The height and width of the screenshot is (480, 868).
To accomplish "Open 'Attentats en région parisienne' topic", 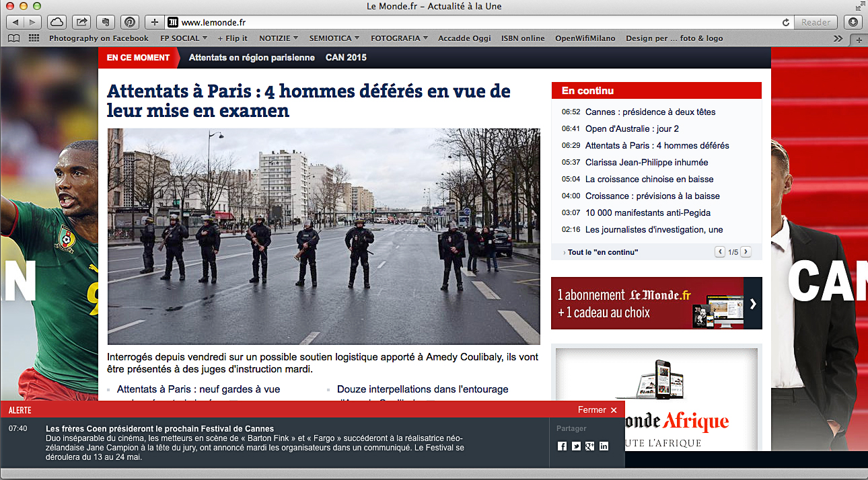I will 252,58.
